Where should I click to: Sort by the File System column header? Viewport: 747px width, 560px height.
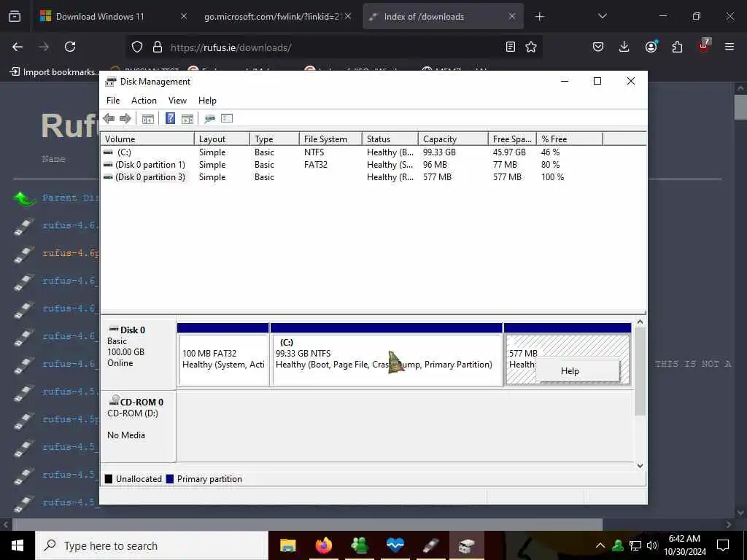330,139
